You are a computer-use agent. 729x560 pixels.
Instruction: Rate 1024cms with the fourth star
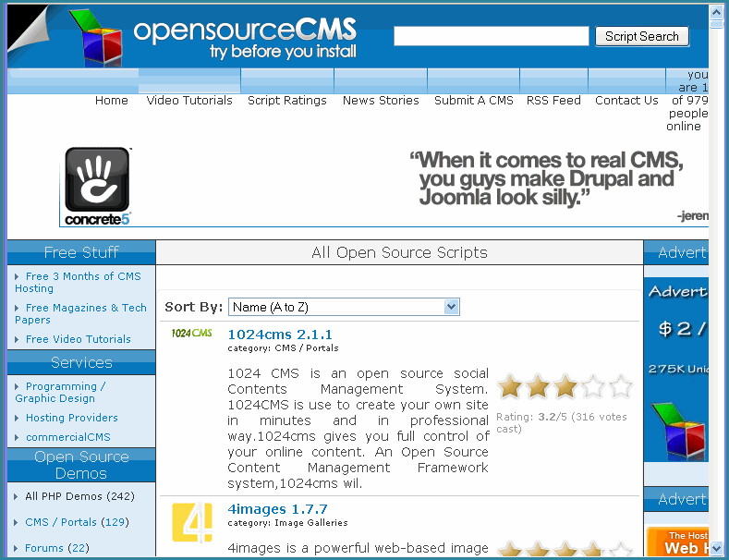593,386
